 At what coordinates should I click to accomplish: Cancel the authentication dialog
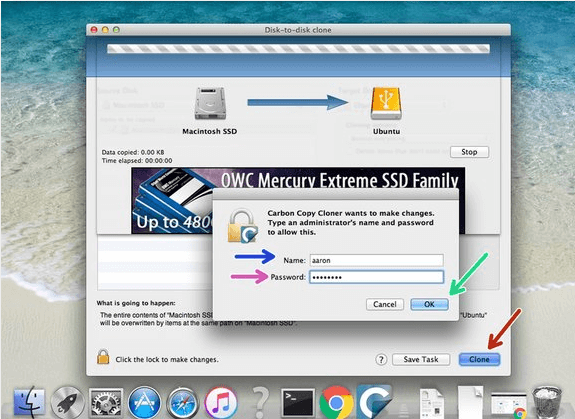coord(385,304)
